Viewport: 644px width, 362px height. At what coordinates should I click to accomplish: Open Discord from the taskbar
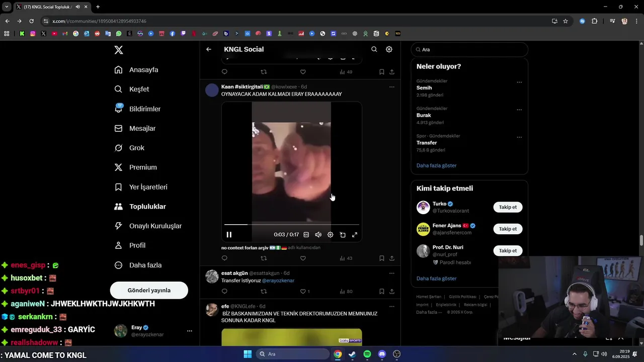382,354
